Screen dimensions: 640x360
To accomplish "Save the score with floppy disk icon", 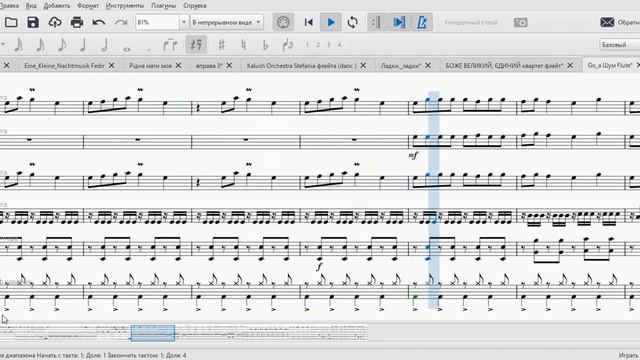I will coord(33,22).
